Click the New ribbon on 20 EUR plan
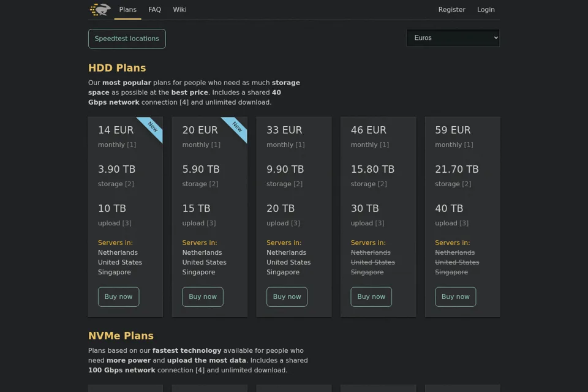Viewport: 588px width, 392px height. click(236, 127)
